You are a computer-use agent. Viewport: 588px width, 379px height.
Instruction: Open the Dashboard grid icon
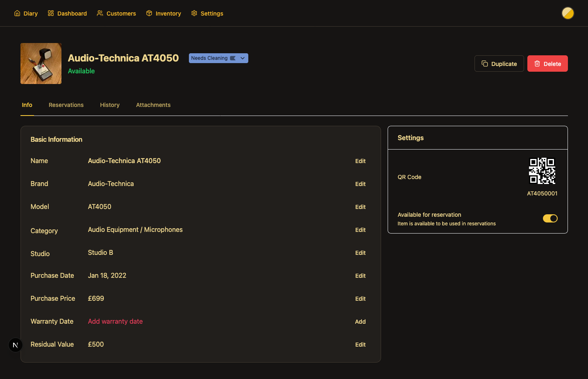point(51,14)
